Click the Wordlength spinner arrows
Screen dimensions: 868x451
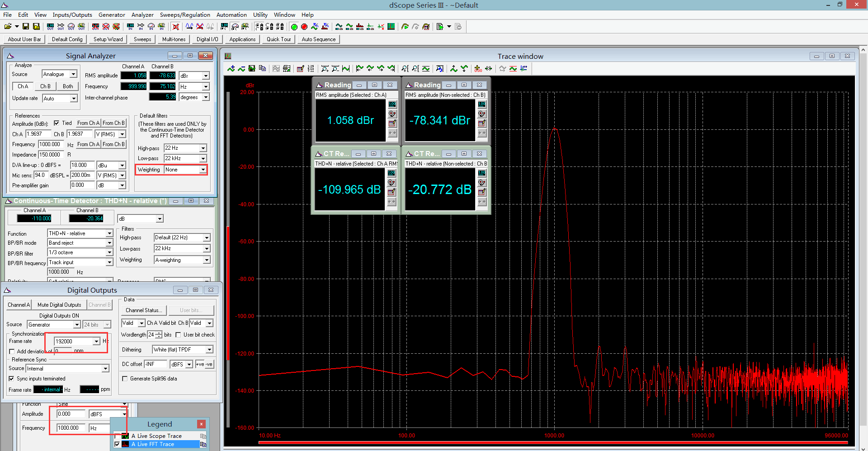pos(159,335)
